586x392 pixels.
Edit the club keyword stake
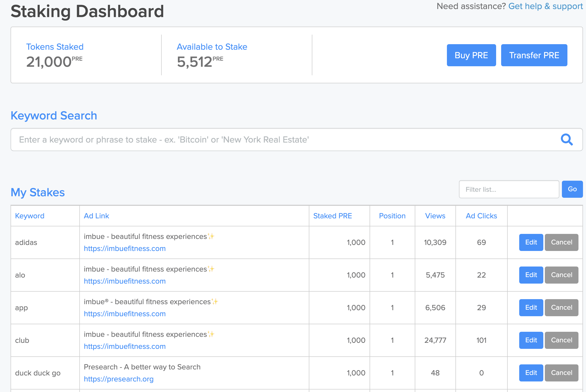(531, 340)
